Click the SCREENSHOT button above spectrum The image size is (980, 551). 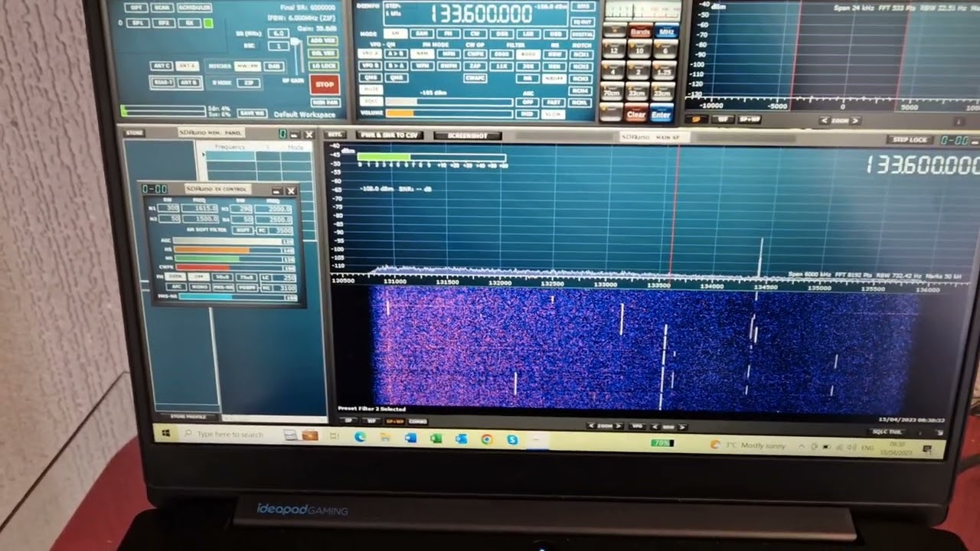pos(467,135)
